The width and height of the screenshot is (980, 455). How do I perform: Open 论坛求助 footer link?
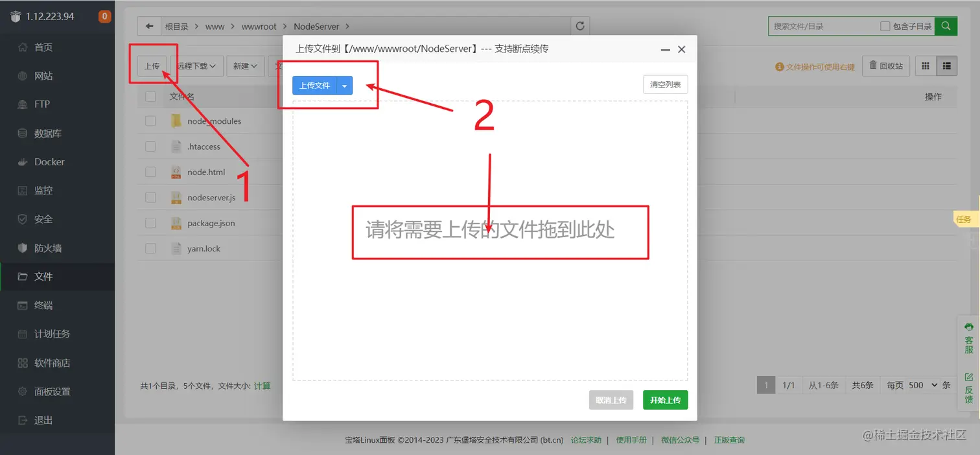[586, 440]
